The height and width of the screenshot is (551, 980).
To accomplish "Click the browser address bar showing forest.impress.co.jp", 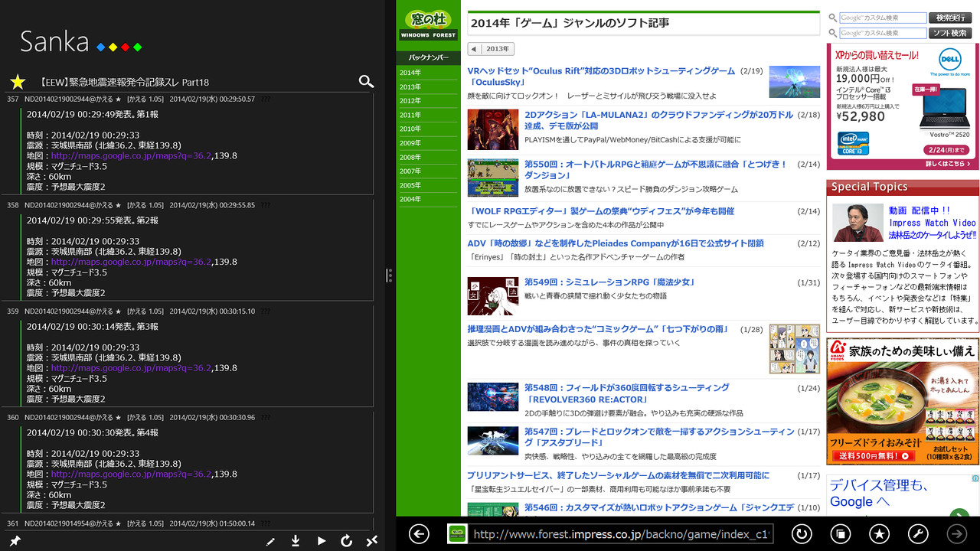I will tap(622, 533).
